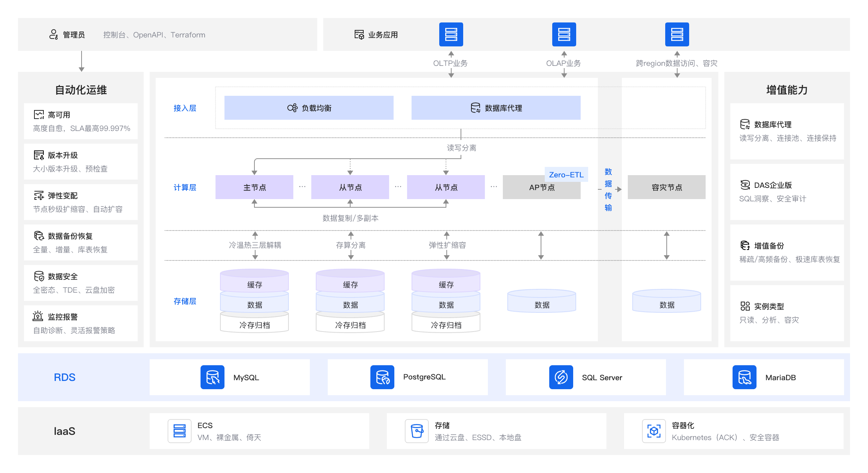This screenshot has width=868, height=473.
Task: Switch to the 自动化运维 panel
Action: tap(80, 90)
